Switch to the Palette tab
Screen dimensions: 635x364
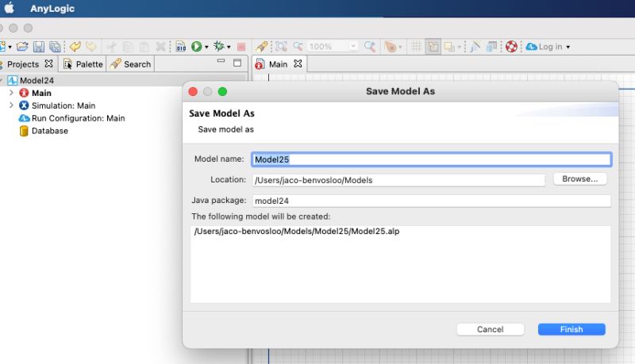(84, 64)
